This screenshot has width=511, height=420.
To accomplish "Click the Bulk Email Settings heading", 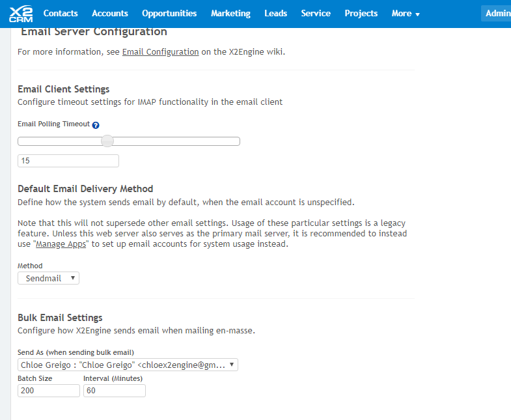I will pyautogui.click(x=60, y=318).
